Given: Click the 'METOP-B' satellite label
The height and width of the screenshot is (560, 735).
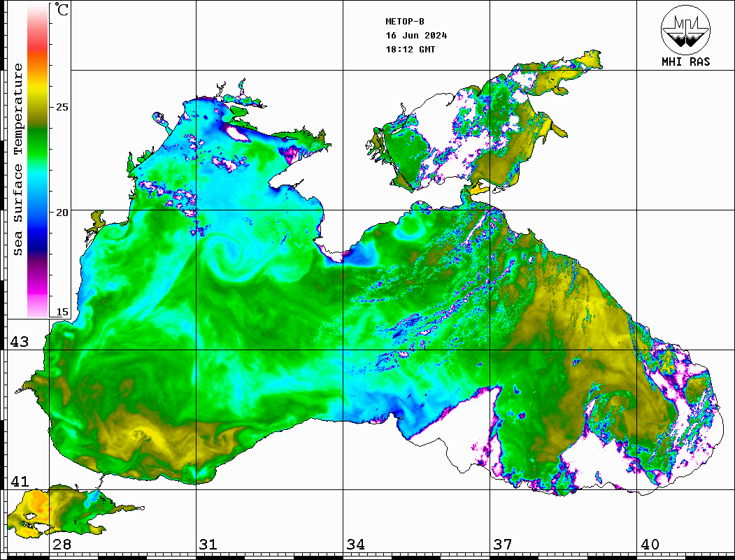Looking at the screenshot, I should pos(405,22).
